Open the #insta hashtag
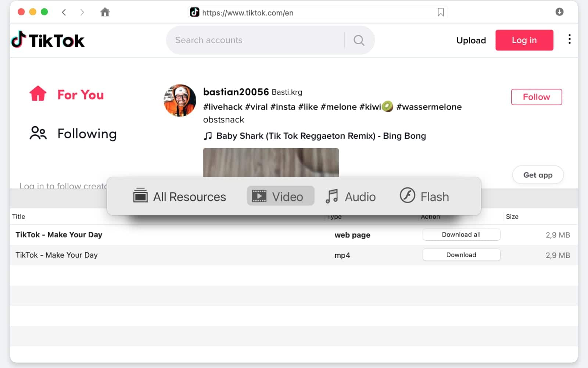588x368 pixels. pyautogui.click(x=283, y=107)
